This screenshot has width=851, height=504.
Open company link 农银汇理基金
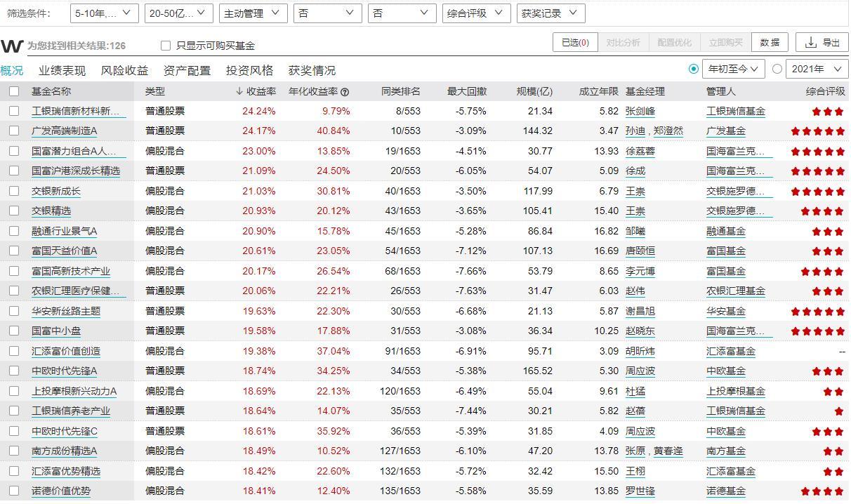coord(736,291)
